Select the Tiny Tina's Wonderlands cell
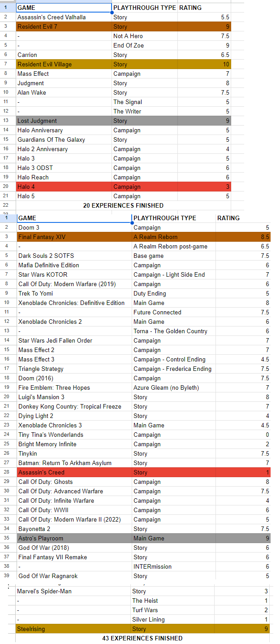 click(74, 435)
